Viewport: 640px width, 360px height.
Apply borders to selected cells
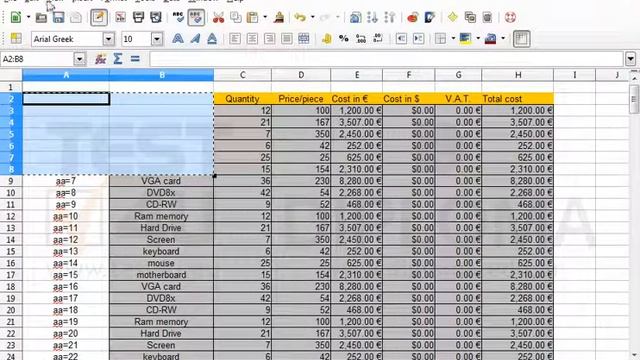[440, 39]
